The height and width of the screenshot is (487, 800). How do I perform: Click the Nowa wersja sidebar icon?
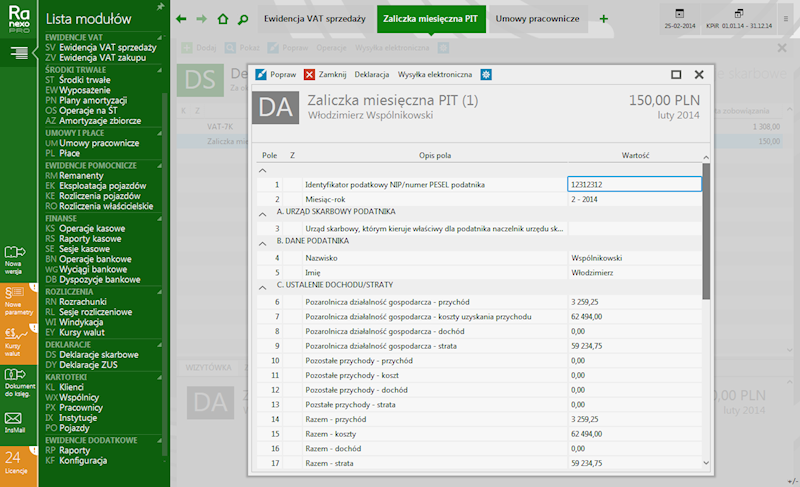(x=17, y=256)
